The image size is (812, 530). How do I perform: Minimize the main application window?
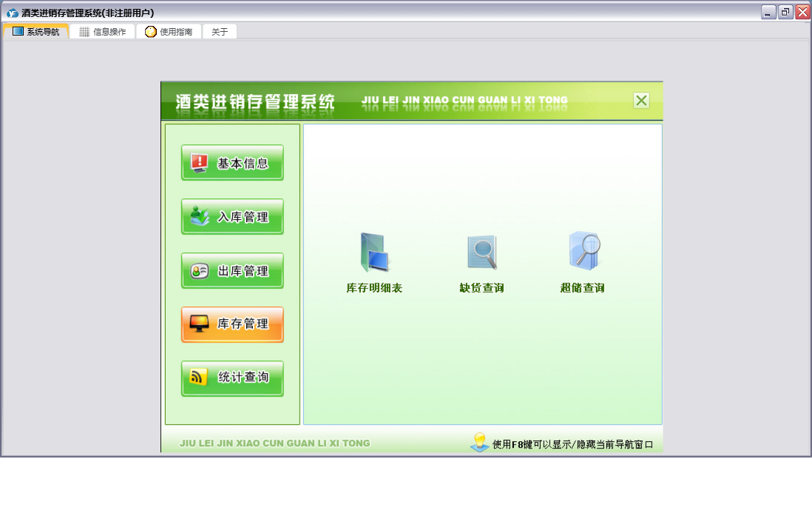coord(768,12)
